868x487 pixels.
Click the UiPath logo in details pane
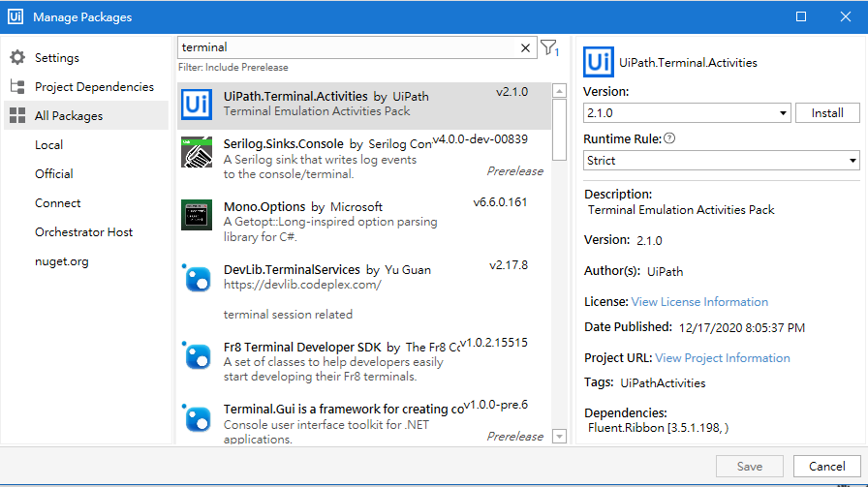click(x=599, y=62)
